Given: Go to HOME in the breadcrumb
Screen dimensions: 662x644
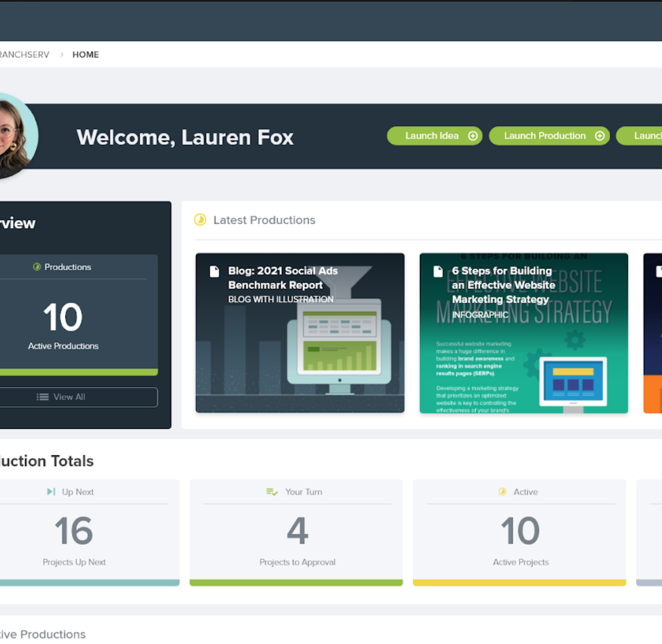Looking at the screenshot, I should point(86,55).
